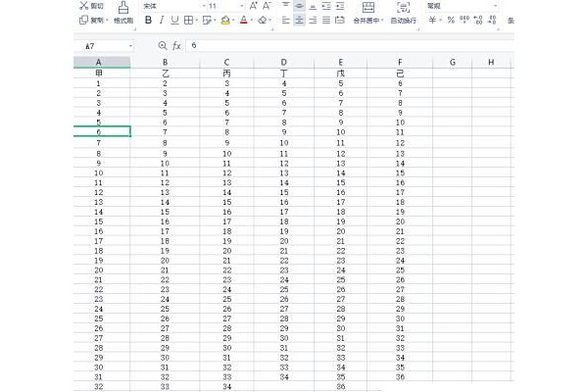The image size is (588, 392).
Task: Click the yellow fill color bucket
Action: coord(225,21)
